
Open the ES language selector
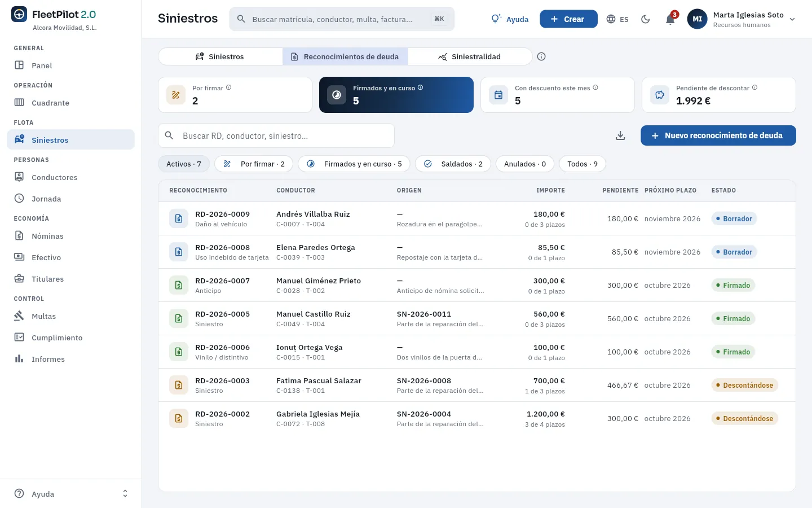(x=617, y=19)
